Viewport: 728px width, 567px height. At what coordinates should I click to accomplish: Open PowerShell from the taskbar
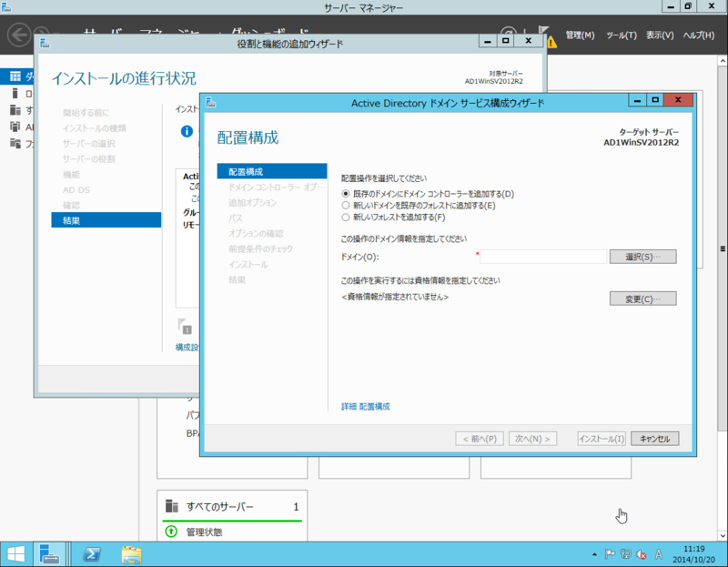(x=91, y=553)
